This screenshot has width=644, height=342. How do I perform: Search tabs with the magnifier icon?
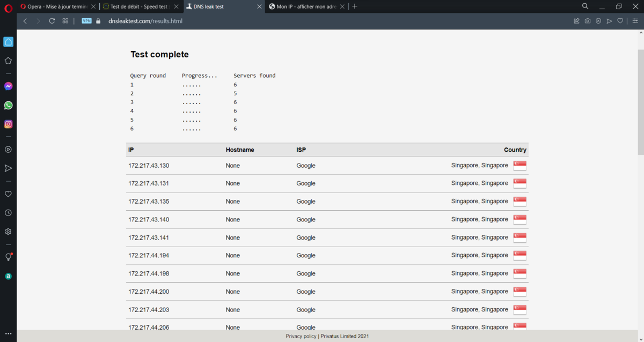(586, 6)
